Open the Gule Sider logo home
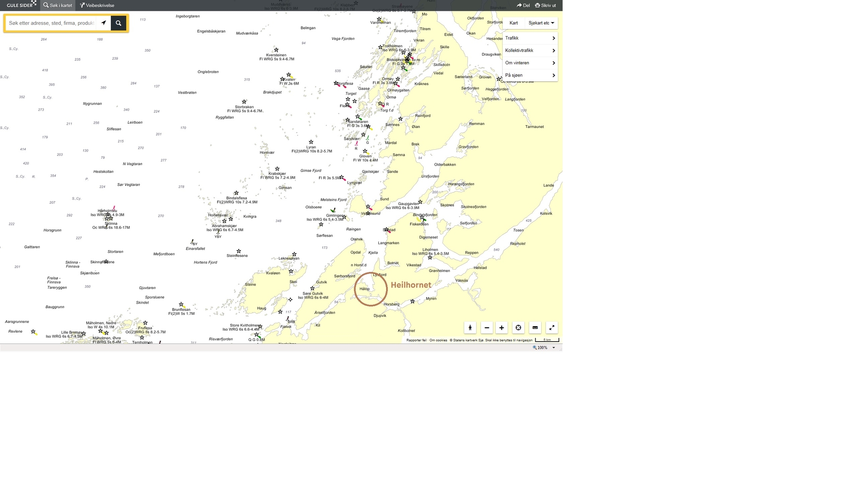 tap(20, 5)
